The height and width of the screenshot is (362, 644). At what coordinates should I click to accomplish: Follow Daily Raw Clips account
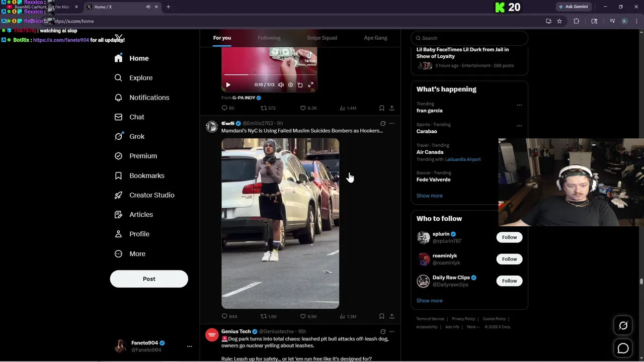click(x=509, y=281)
